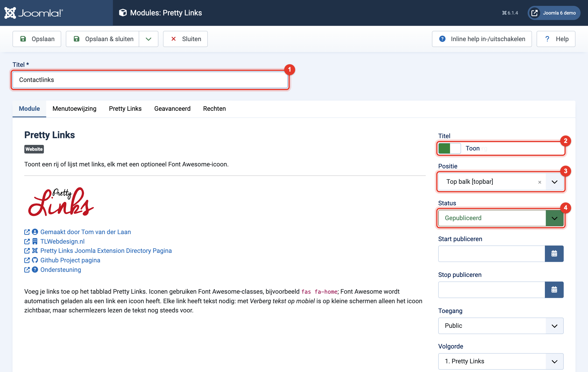Open the Github Project pagina link
Image resolution: width=588 pixels, height=372 pixels.
click(x=70, y=260)
